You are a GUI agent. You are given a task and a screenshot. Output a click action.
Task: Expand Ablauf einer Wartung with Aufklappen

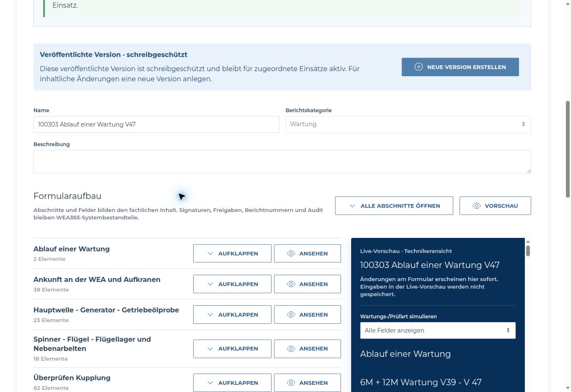pos(232,254)
